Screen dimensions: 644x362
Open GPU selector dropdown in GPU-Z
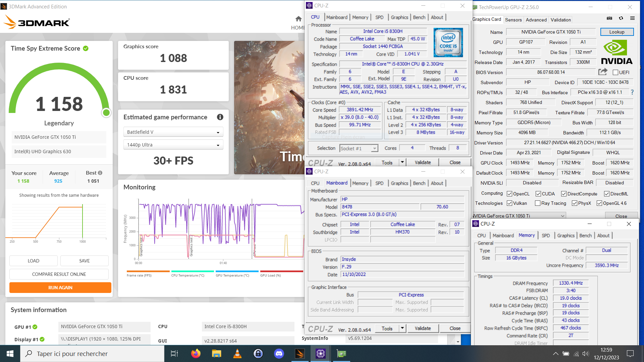point(519,216)
